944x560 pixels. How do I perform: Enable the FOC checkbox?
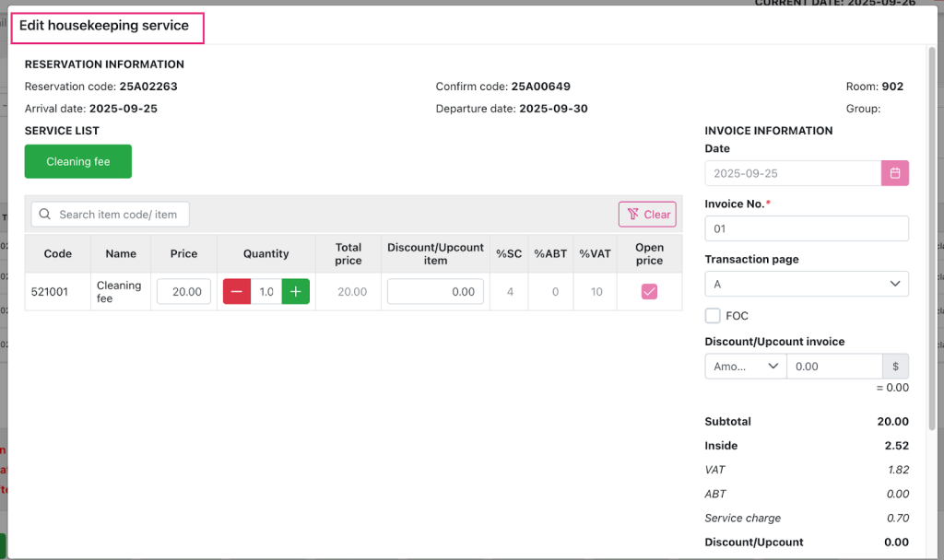pos(713,316)
